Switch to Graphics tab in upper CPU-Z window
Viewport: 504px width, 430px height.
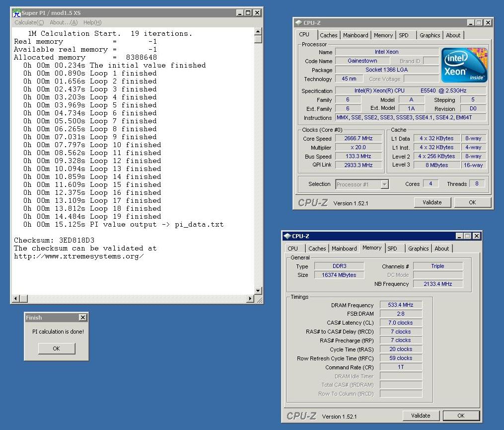point(430,35)
